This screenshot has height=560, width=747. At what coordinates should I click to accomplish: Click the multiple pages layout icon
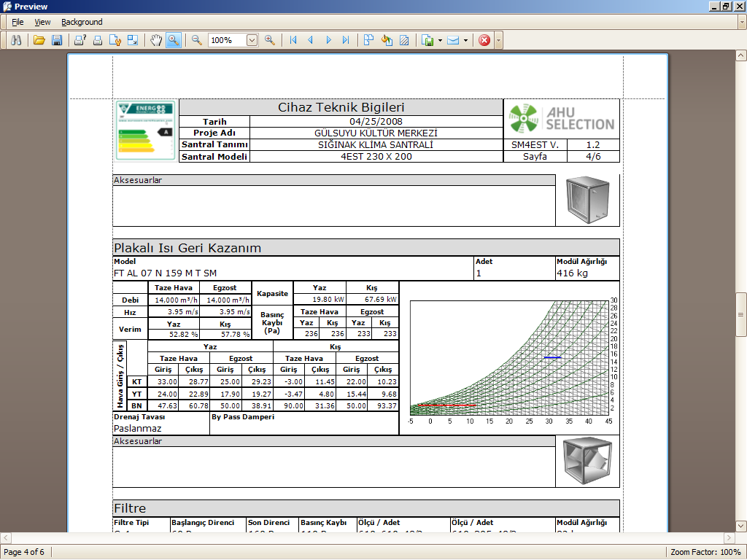(368, 40)
